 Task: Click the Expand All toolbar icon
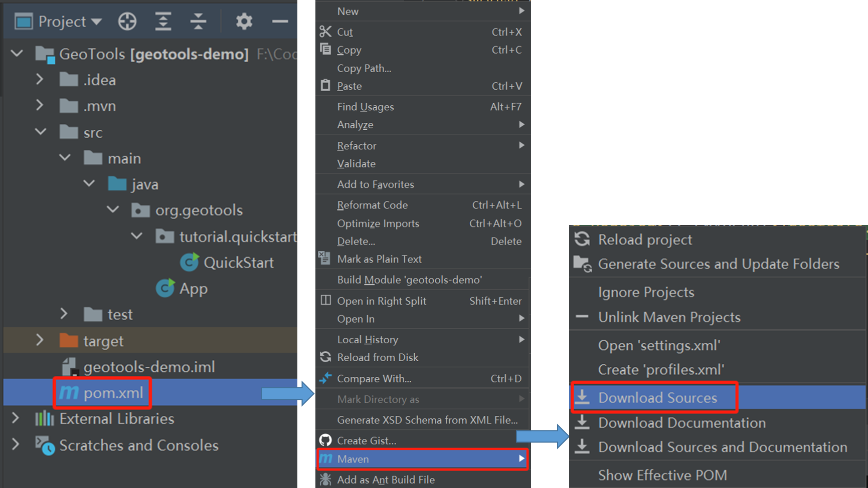[163, 22]
